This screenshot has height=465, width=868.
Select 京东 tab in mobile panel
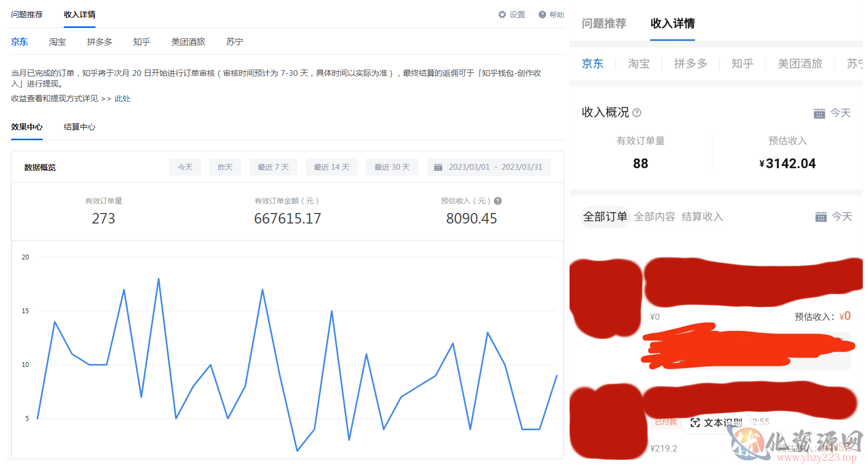click(x=592, y=64)
